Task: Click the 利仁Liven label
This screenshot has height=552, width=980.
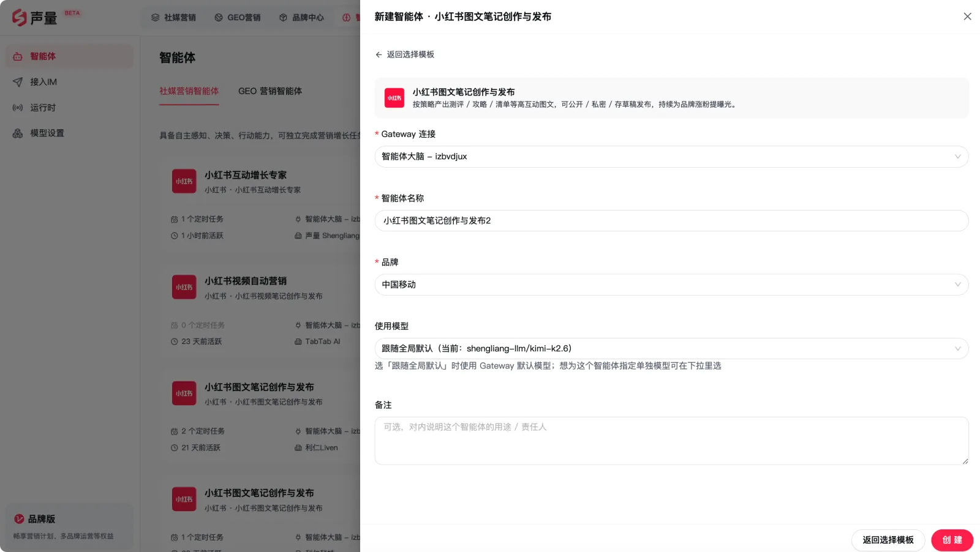Action: [x=322, y=448]
